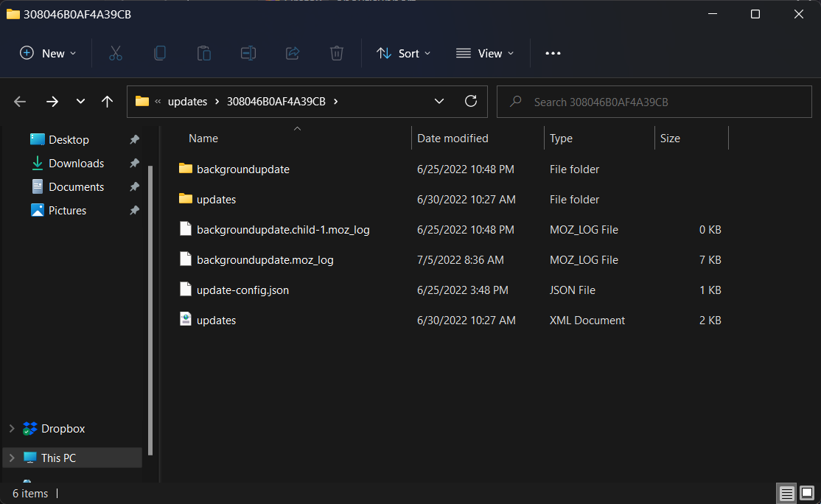The height and width of the screenshot is (504, 821).
Task: Switch to large thumbnails view layout
Action: pyautogui.click(x=807, y=493)
